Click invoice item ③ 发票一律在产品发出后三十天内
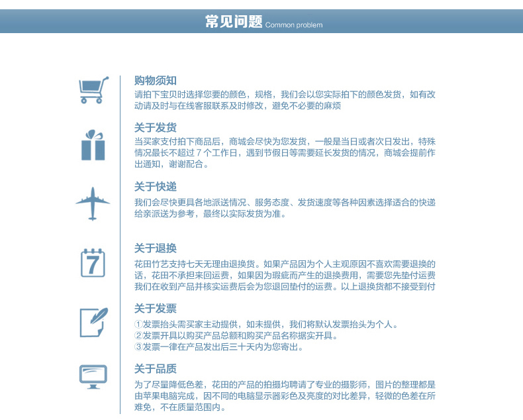The width and height of the screenshot is (523, 420). pos(219,347)
